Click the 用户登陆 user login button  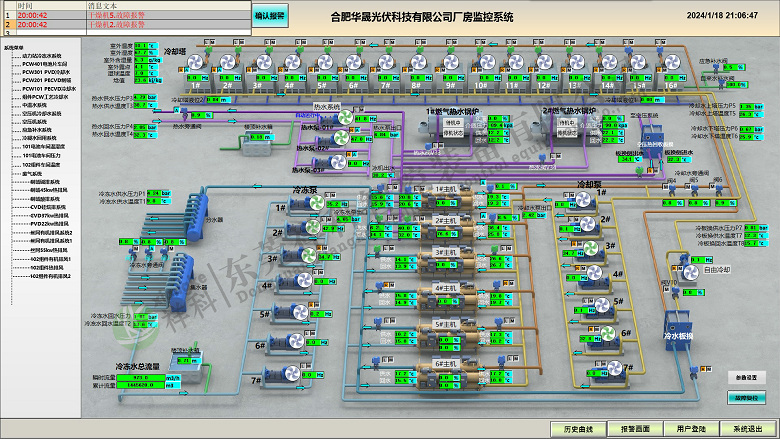(x=692, y=428)
